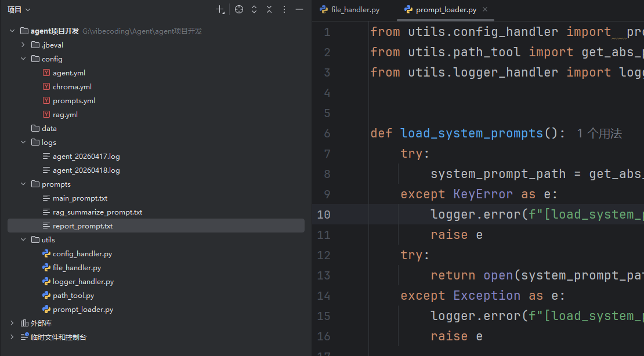Close the prompt_loader.py editor tab

485,9
